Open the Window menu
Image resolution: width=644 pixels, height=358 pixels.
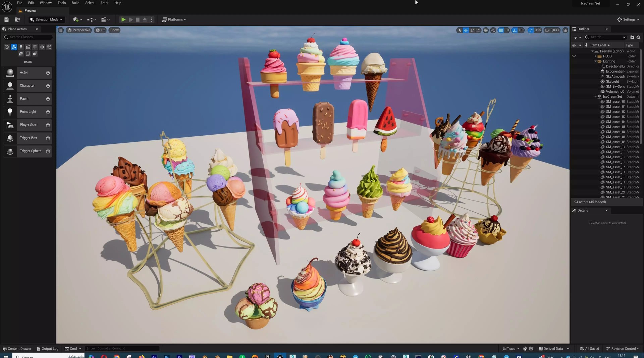click(46, 3)
